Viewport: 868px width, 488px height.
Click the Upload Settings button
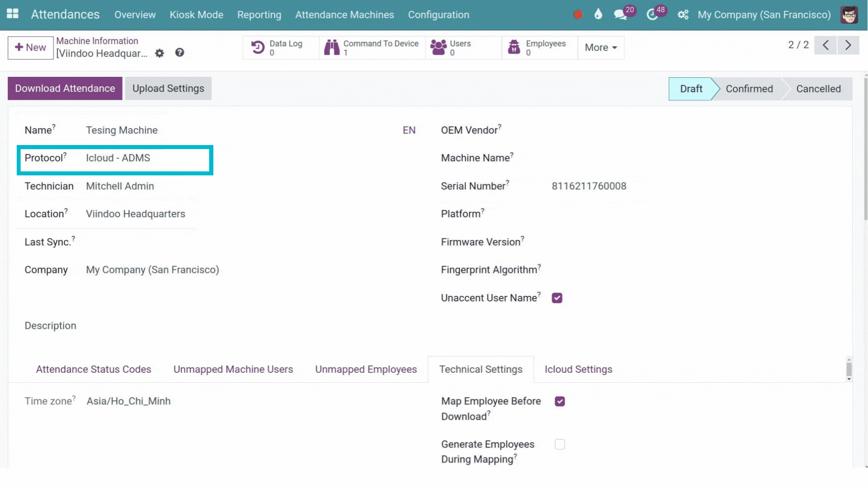coord(168,88)
